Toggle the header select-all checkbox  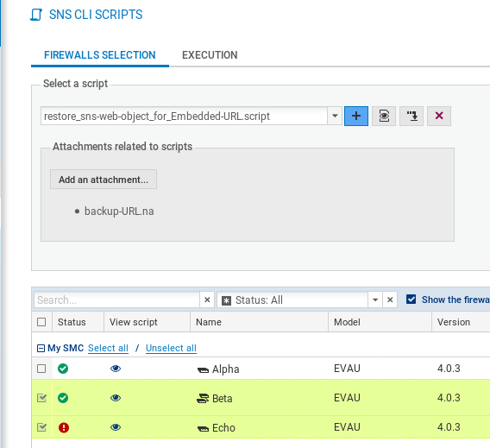pos(41,322)
